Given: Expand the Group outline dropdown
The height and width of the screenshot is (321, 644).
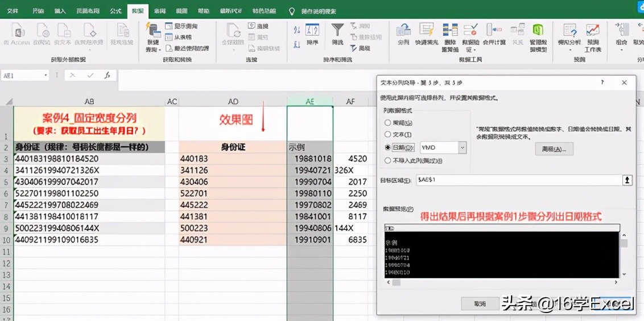Looking at the screenshot, I should tap(621, 50).
